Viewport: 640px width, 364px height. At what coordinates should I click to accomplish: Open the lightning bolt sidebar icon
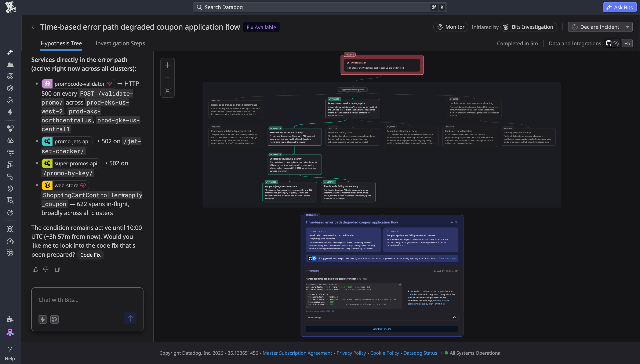[x=10, y=112]
